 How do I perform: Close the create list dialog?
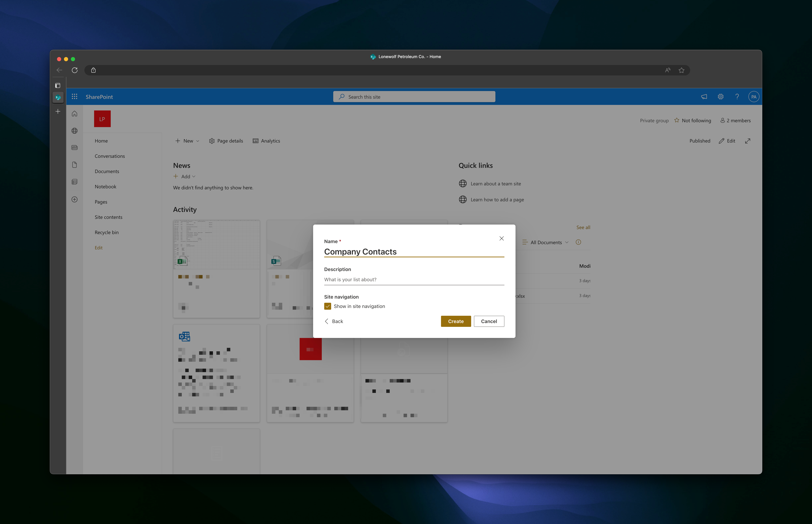click(x=501, y=239)
